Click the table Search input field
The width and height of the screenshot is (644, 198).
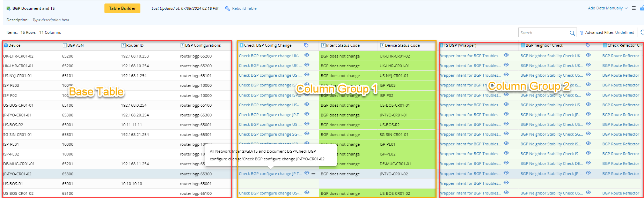click(543, 33)
